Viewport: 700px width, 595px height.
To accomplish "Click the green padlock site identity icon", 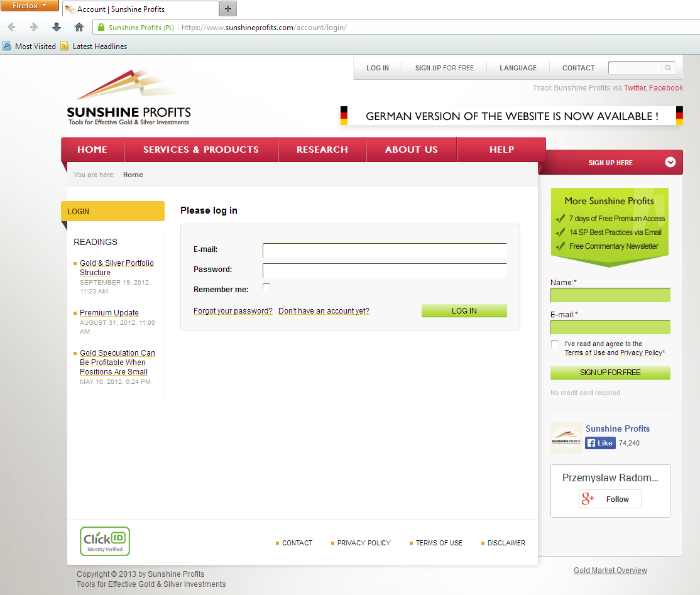I will coord(101,27).
